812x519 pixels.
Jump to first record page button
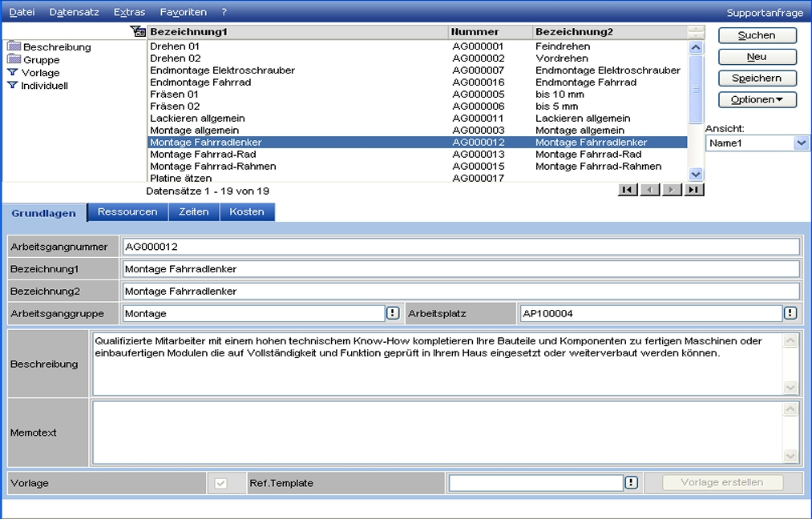(x=628, y=190)
